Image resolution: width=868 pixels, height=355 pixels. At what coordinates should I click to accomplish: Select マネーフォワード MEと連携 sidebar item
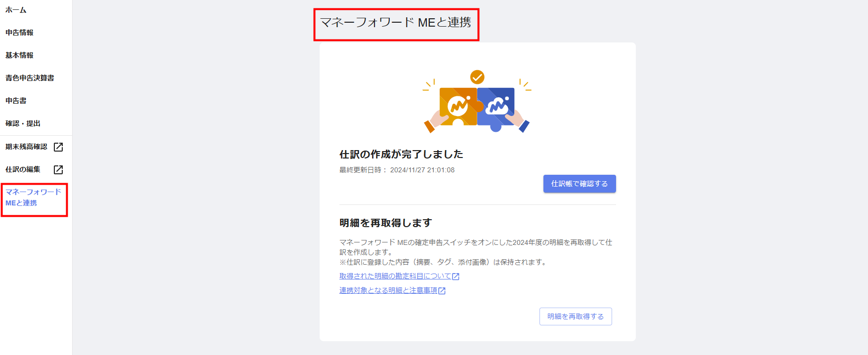pos(33,197)
